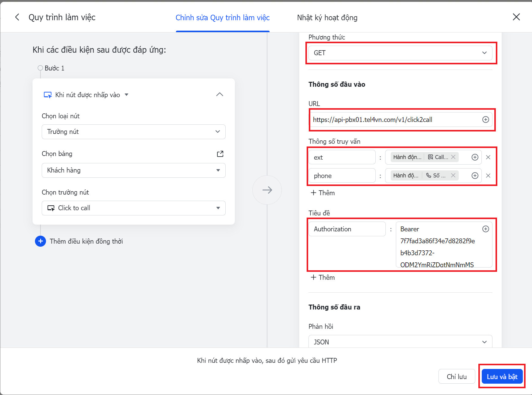Open the Click to call field dropdown

click(x=134, y=208)
